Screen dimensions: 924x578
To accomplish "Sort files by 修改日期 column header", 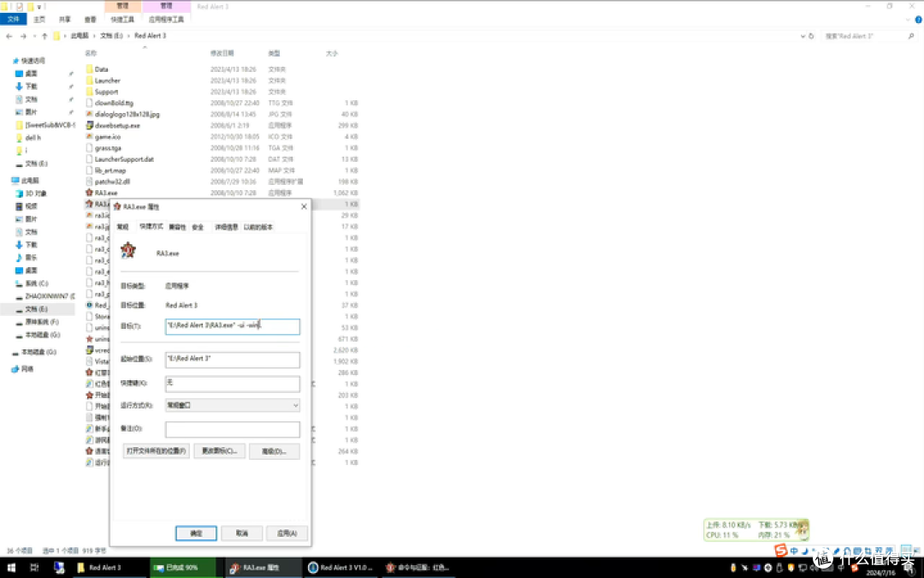I will click(x=222, y=54).
